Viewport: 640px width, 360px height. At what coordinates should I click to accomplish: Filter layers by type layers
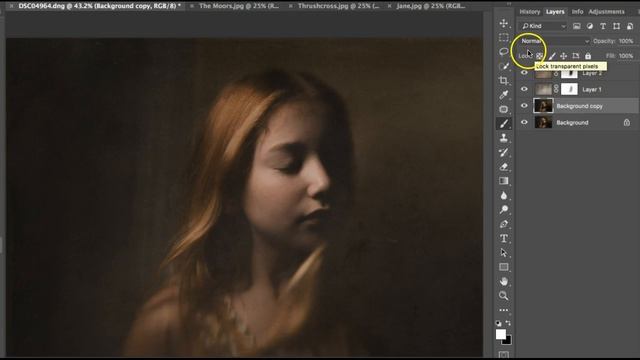[x=603, y=26]
